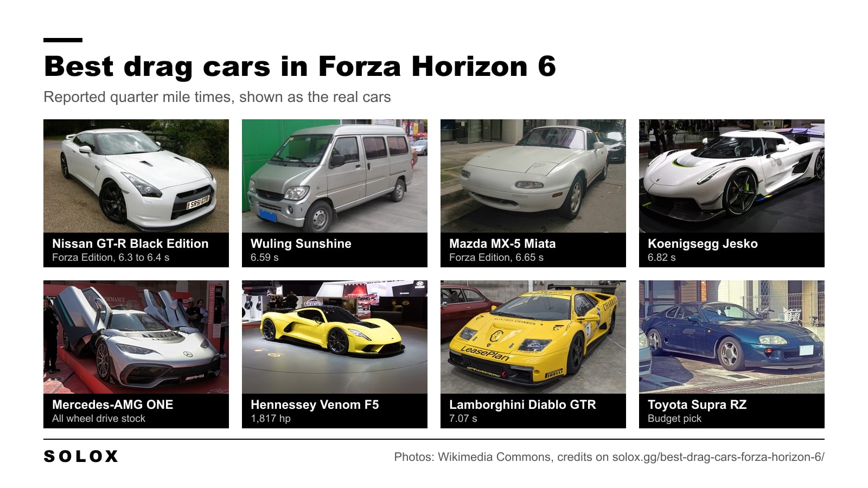868x488 pixels.
Task: Click the 'Hennessey Venom F5' caption title
Action: pos(315,404)
